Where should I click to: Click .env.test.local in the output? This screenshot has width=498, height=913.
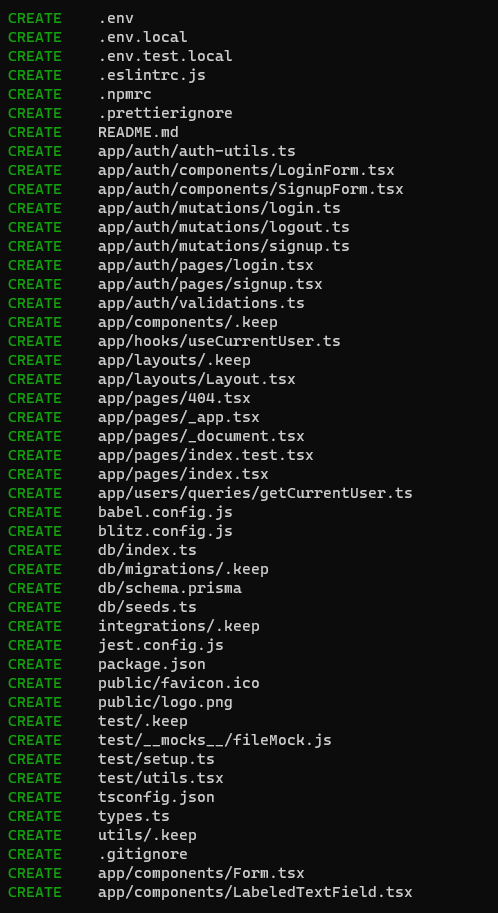tap(165, 56)
